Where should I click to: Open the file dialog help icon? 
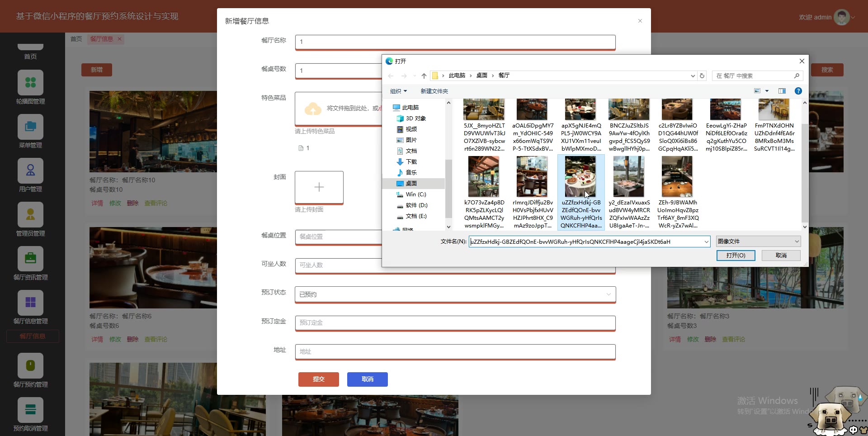798,91
